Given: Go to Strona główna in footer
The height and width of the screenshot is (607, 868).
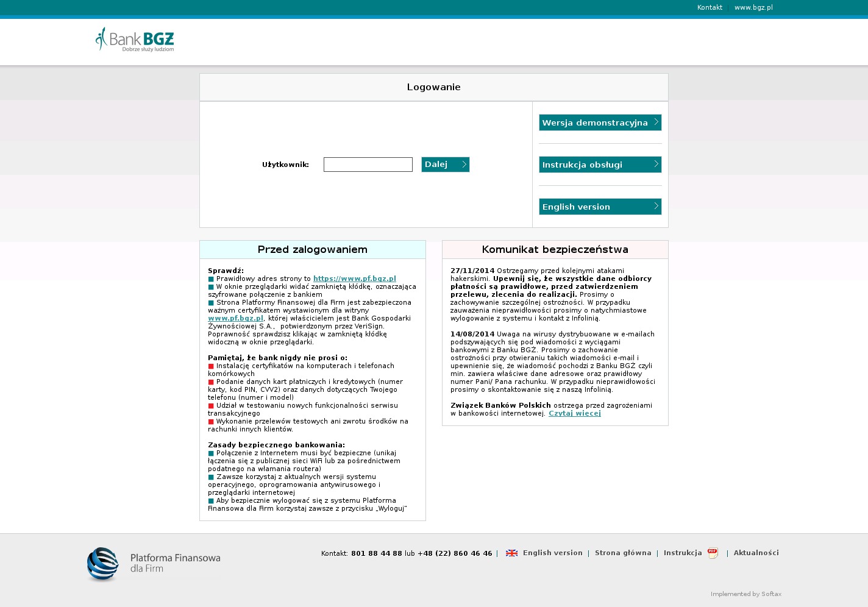Looking at the screenshot, I should (x=622, y=553).
